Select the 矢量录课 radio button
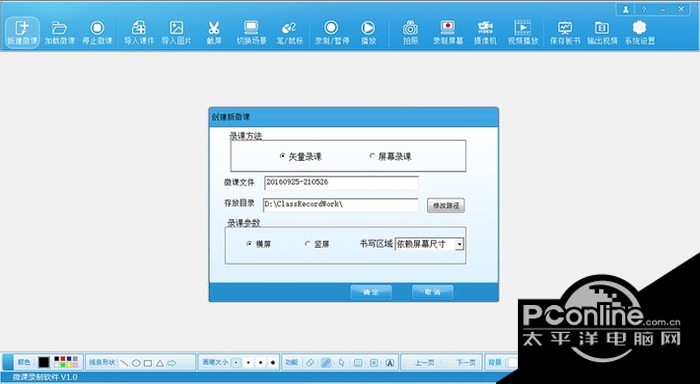This screenshot has height=384, width=700. point(283,156)
